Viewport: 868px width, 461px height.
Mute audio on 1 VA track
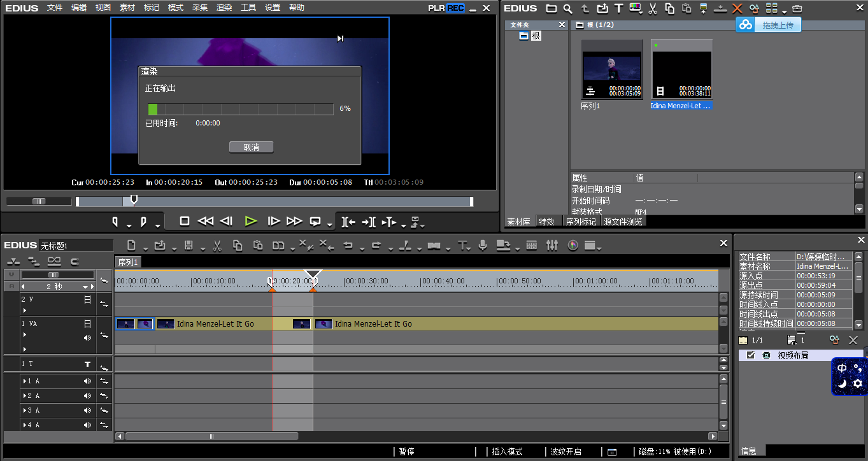click(x=87, y=337)
